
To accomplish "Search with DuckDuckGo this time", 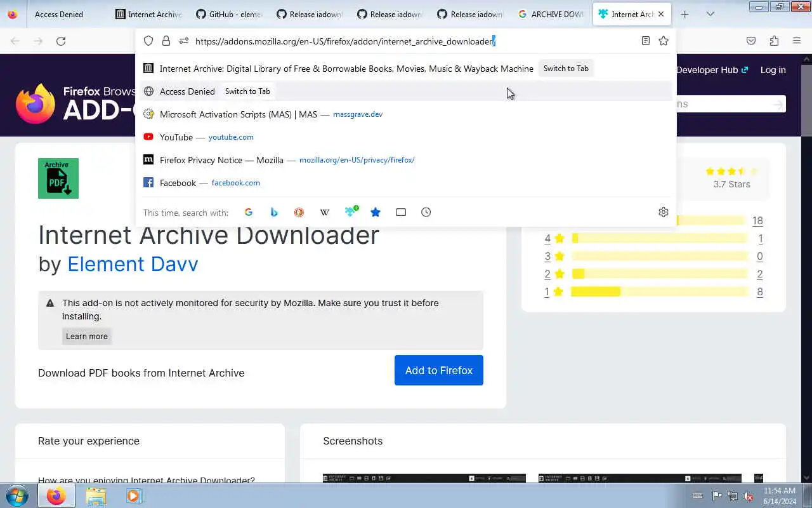I will 299,212.
